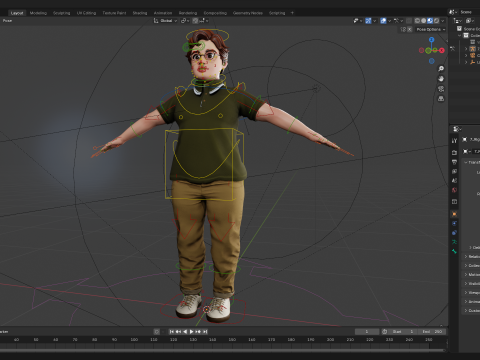Viewport: 480px width, 360px height.
Task: Switch to the Compositing workspace tab
Action: (x=215, y=13)
